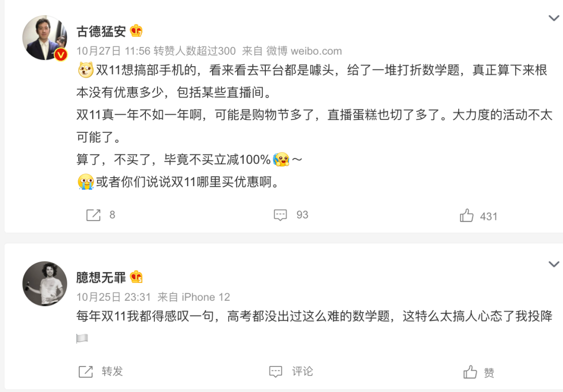Click 转发 repost icon on 臆想无罪's post
563x392 pixels.
tap(86, 372)
